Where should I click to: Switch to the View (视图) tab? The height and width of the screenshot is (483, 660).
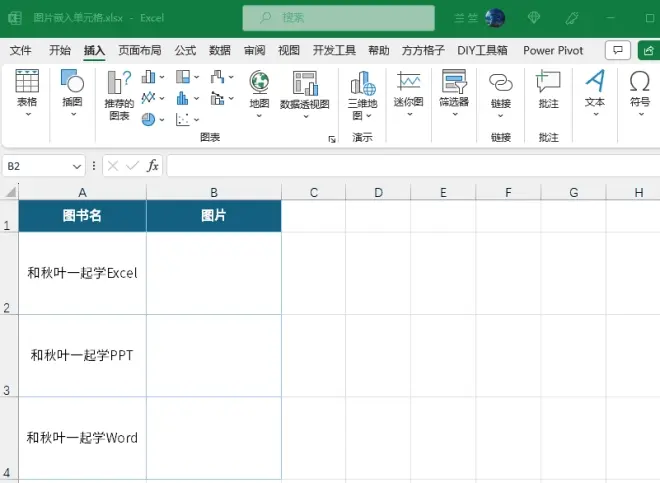click(x=289, y=51)
